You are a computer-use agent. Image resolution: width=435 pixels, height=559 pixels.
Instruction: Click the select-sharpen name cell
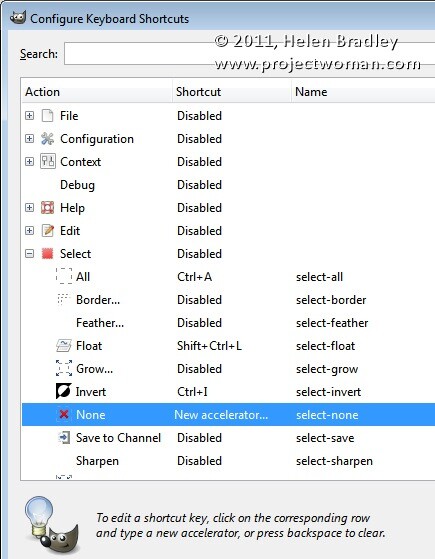point(334,461)
